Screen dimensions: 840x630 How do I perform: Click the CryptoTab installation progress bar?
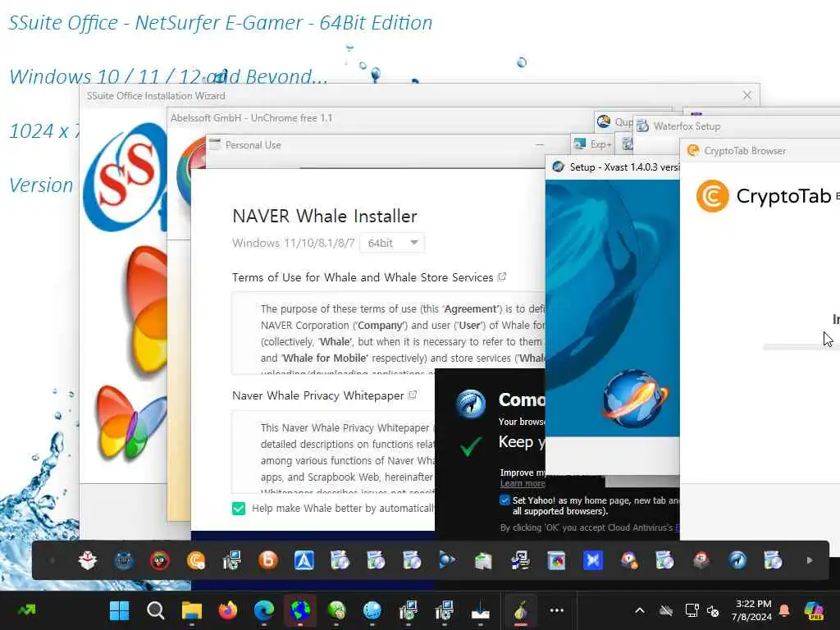801,347
